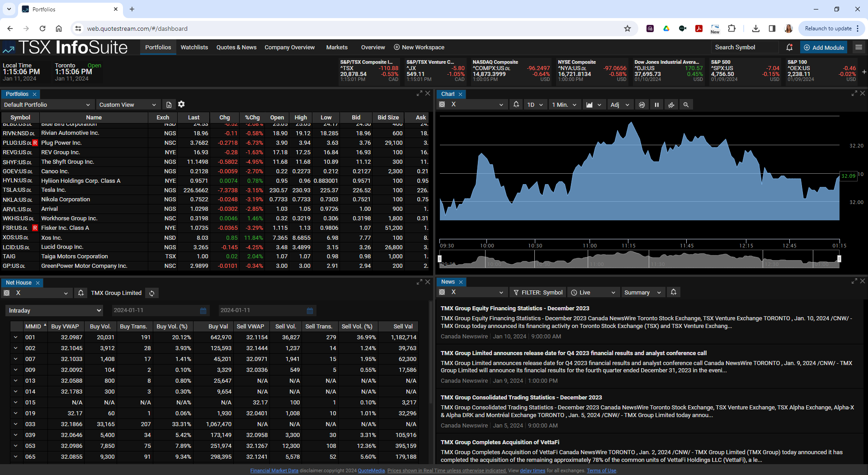Click the left handle of chart range slider
Image resolution: width=868 pixels, height=475 pixels.
pos(439,259)
